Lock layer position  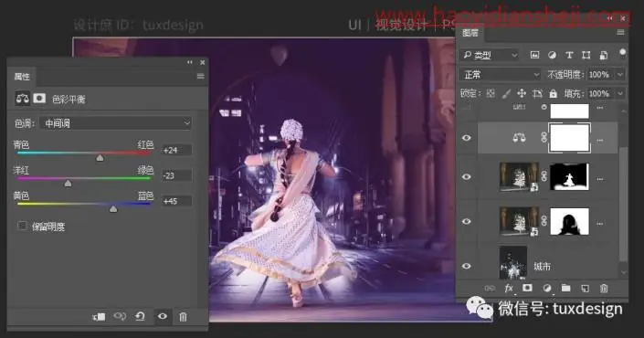(x=522, y=94)
